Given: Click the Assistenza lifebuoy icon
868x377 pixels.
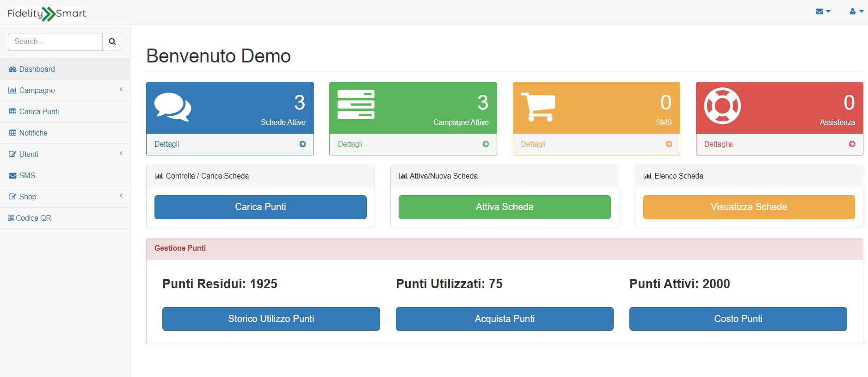Looking at the screenshot, I should 722,106.
